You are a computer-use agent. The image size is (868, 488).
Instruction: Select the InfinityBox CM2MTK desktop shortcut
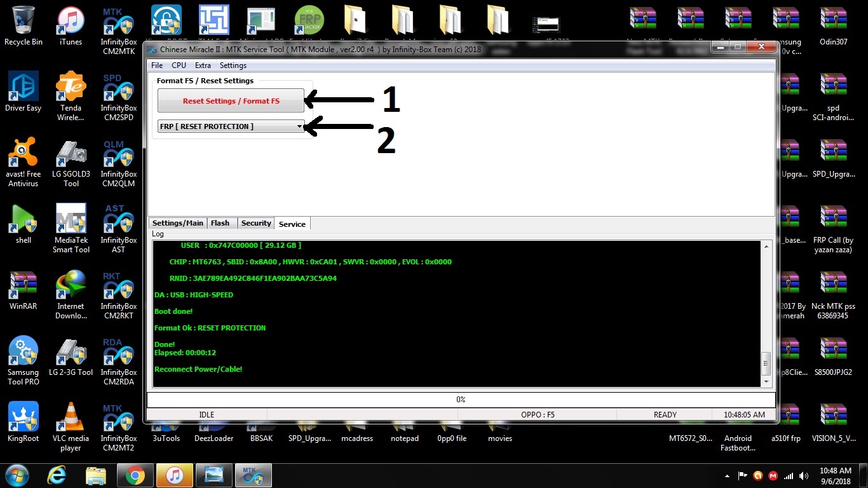pos(118,31)
